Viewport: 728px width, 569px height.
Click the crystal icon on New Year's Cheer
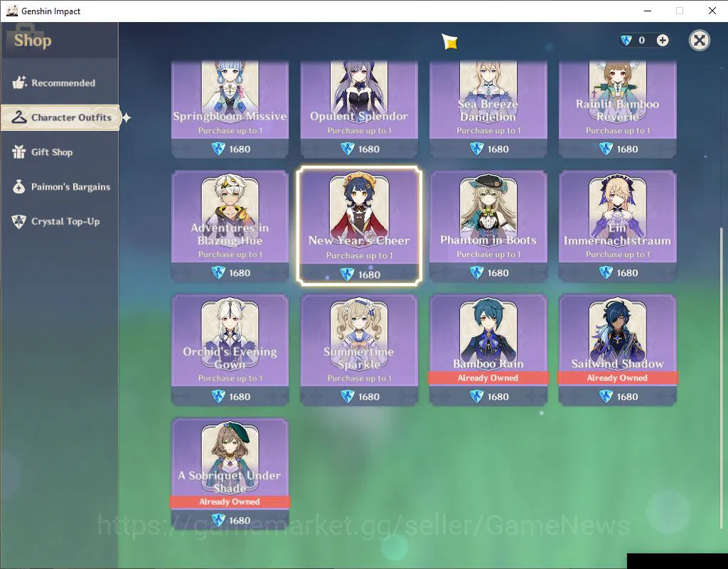347,275
